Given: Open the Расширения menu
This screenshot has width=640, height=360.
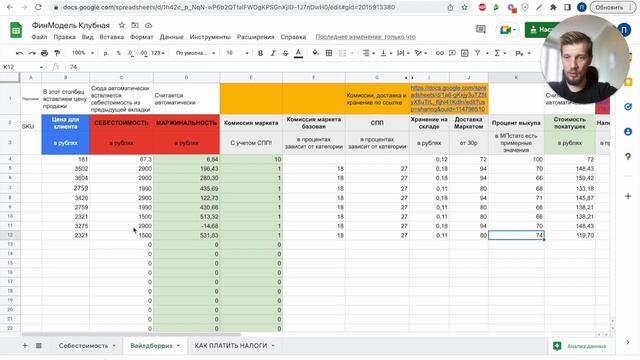Looking at the screenshot, I should point(256,37).
